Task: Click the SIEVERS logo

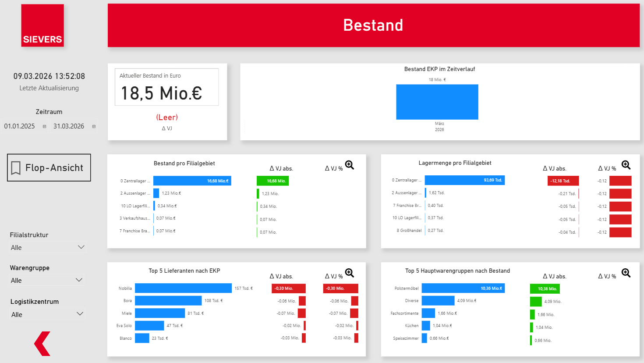Action: pyautogui.click(x=42, y=25)
